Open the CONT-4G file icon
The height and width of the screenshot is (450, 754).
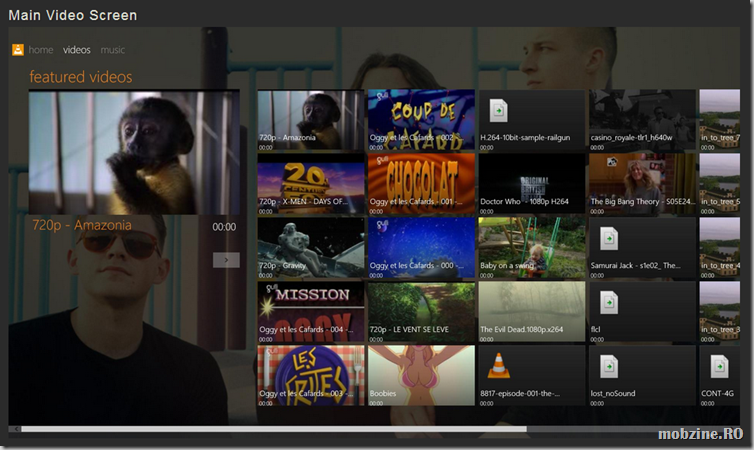[x=718, y=365]
